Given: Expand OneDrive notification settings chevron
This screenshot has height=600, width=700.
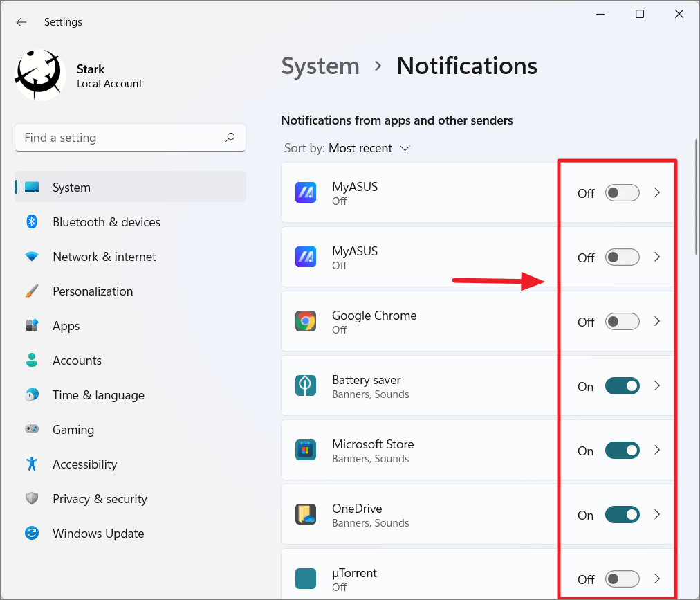Looking at the screenshot, I should pyautogui.click(x=657, y=514).
